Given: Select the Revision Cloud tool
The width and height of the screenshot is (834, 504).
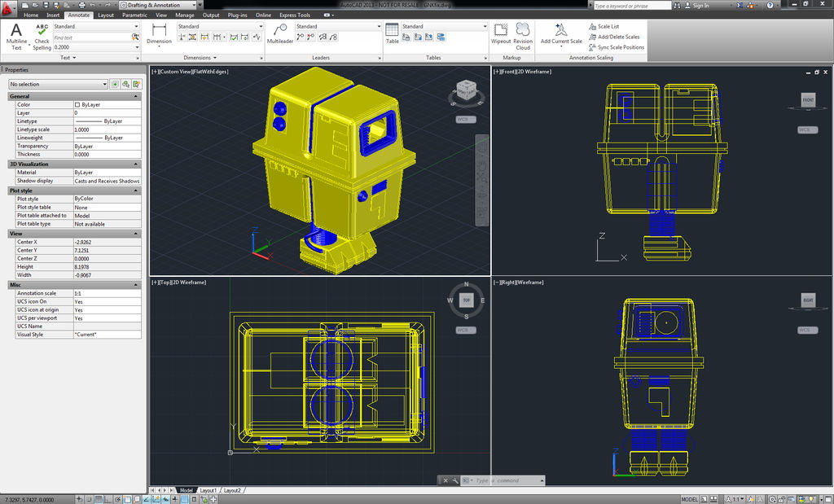Looking at the screenshot, I should tap(523, 33).
